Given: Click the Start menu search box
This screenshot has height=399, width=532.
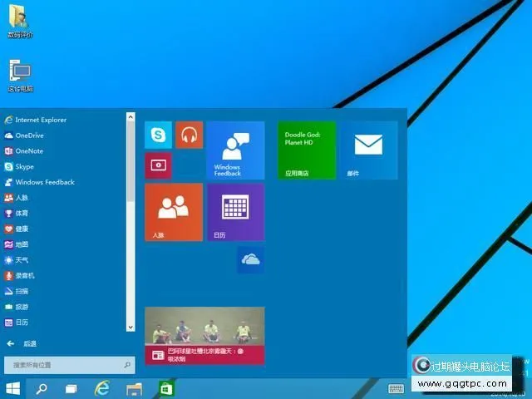Looking at the screenshot, I should pos(66,365).
